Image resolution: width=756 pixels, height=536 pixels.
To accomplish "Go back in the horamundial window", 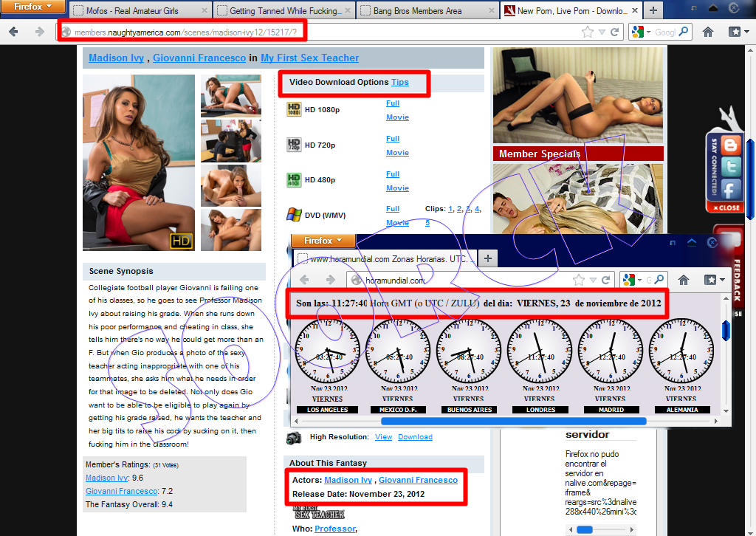I will tap(304, 280).
